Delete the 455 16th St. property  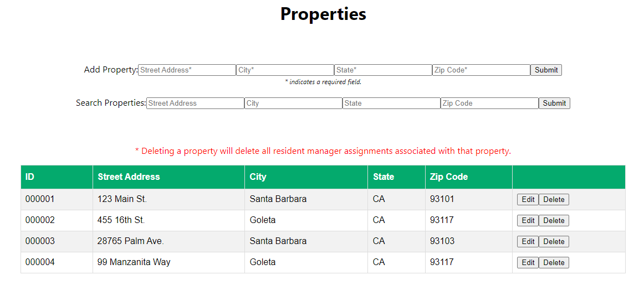pos(554,221)
